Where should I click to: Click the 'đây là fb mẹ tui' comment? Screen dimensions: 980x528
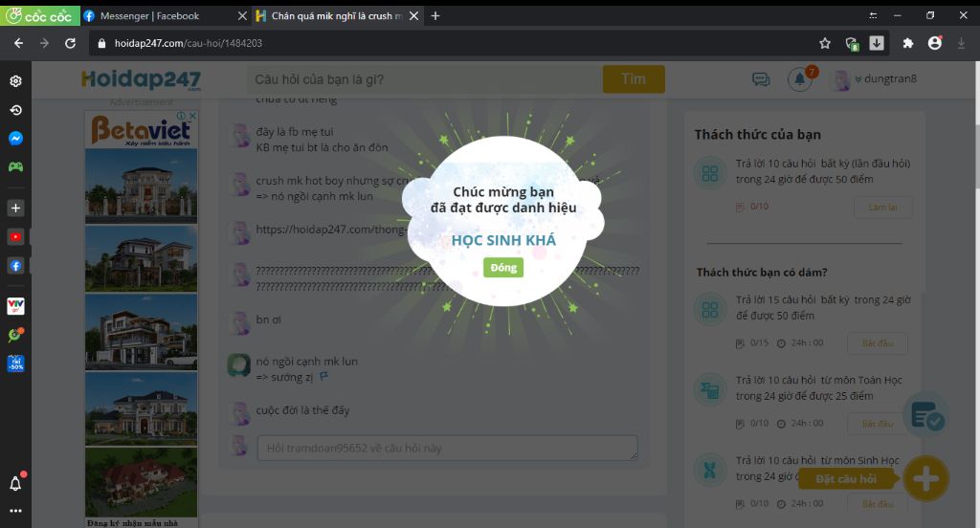pyautogui.click(x=295, y=132)
